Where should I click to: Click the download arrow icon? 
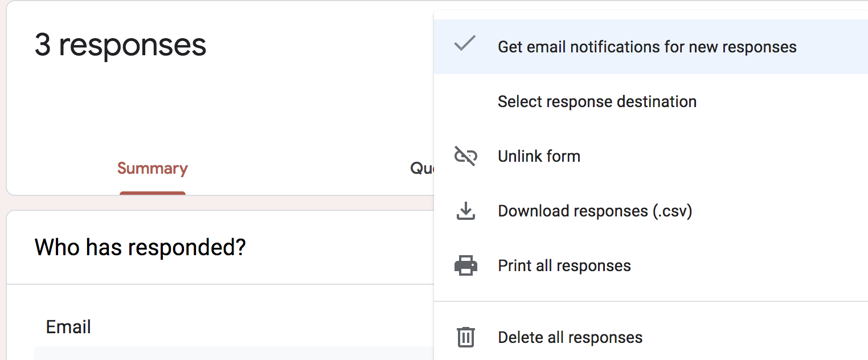(465, 211)
